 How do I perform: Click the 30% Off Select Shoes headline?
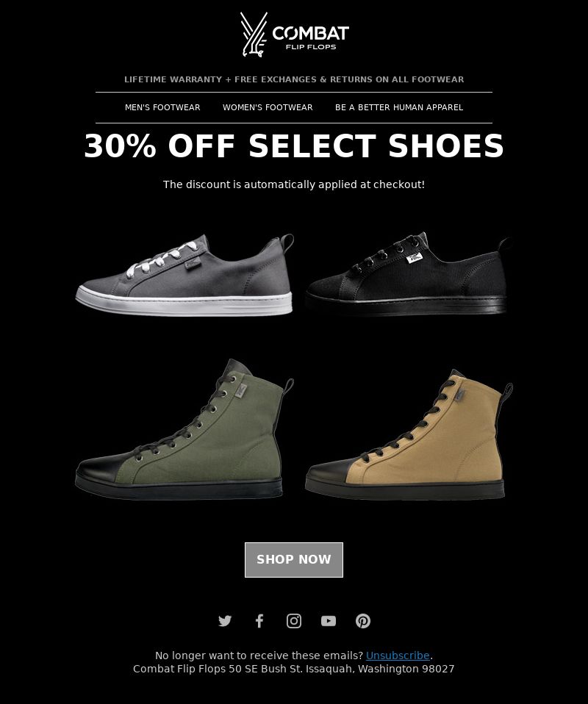294,146
